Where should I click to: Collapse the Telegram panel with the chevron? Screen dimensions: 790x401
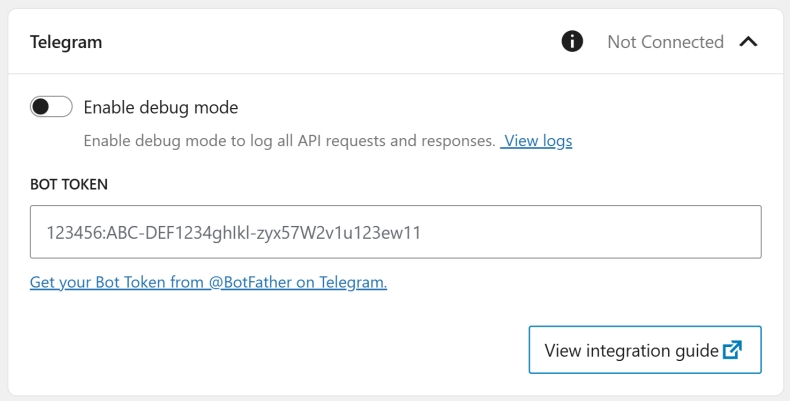pos(749,42)
